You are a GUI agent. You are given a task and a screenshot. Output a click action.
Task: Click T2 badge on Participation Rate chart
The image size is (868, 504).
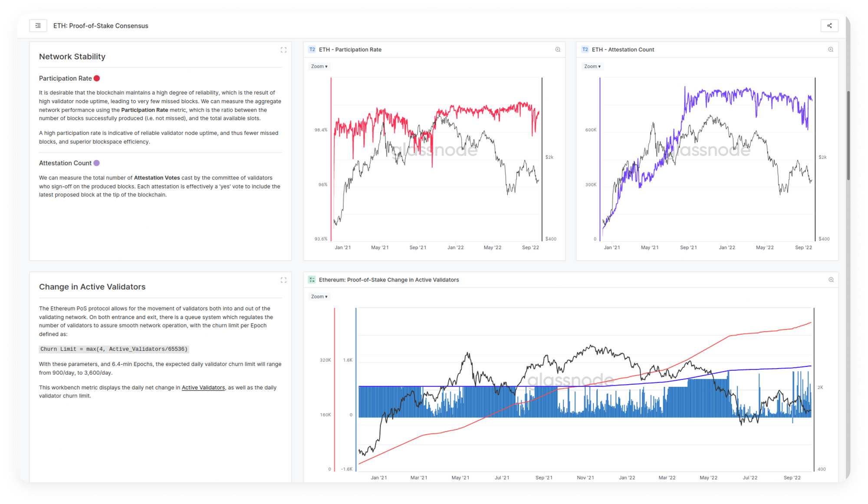click(x=312, y=49)
